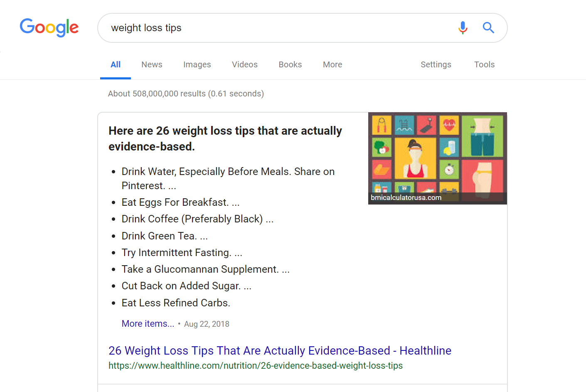The height and width of the screenshot is (392, 586).
Task: Activate voice search via the microphone icon
Action: click(x=463, y=28)
